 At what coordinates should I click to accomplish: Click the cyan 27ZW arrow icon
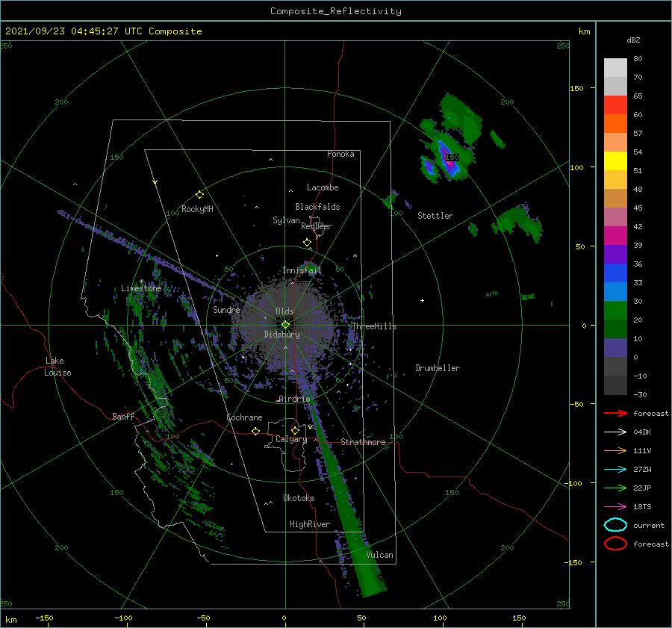coord(615,470)
